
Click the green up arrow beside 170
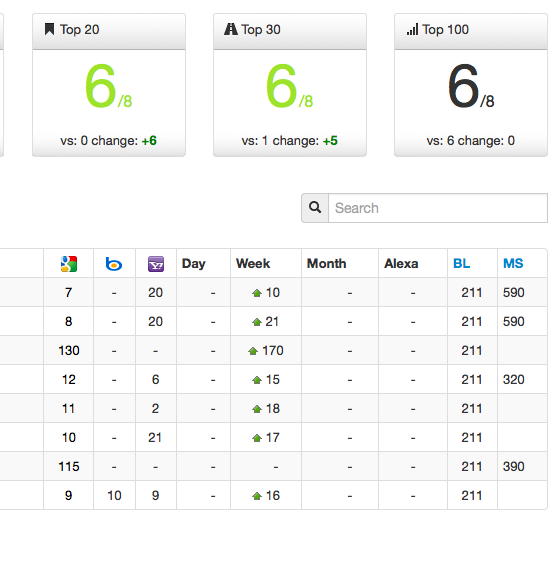[x=253, y=351]
